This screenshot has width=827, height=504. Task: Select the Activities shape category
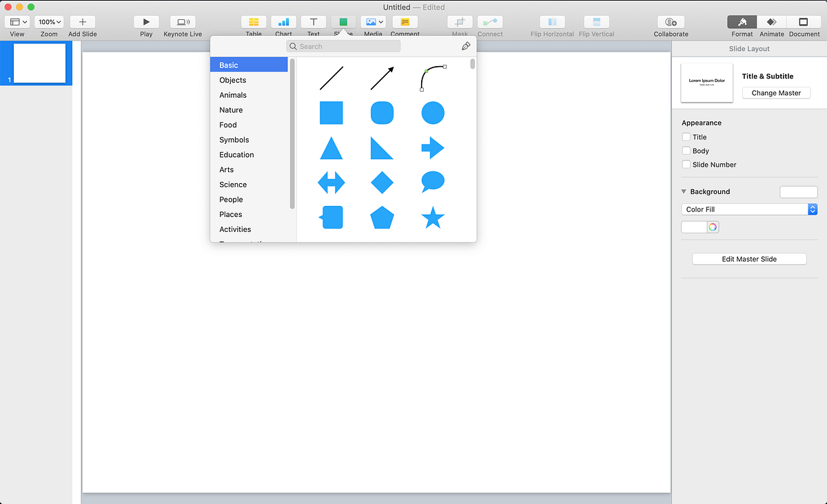pyautogui.click(x=249, y=229)
